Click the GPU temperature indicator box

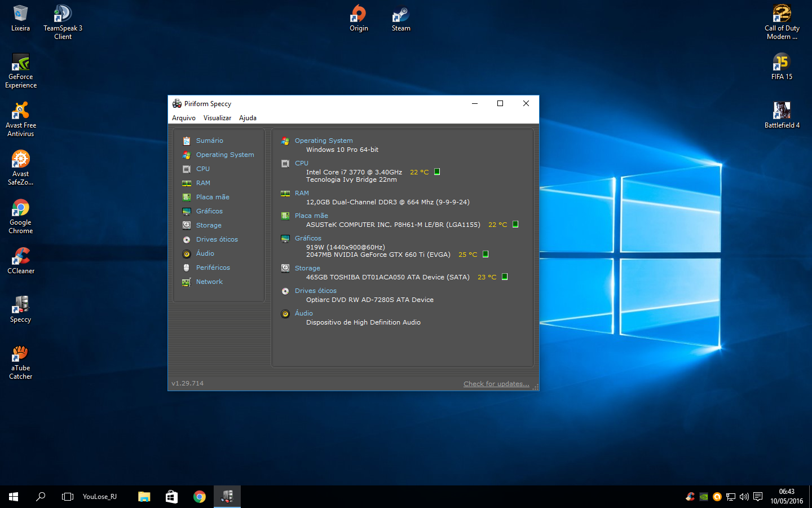coord(486,254)
